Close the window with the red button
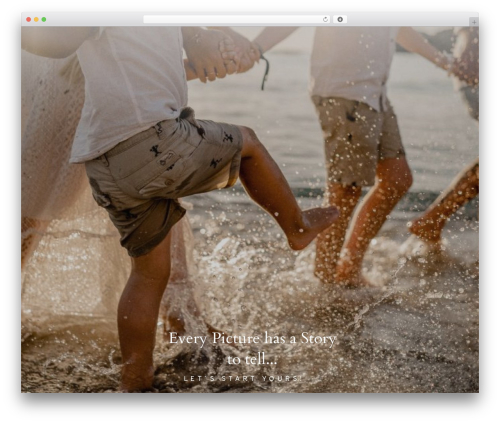 point(29,20)
